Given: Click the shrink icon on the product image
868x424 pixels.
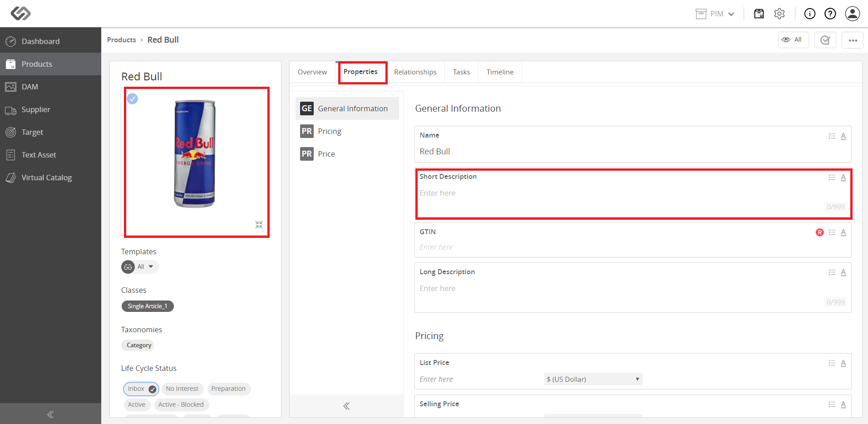Looking at the screenshot, I should pyautogui.click(x=259, y=225).
